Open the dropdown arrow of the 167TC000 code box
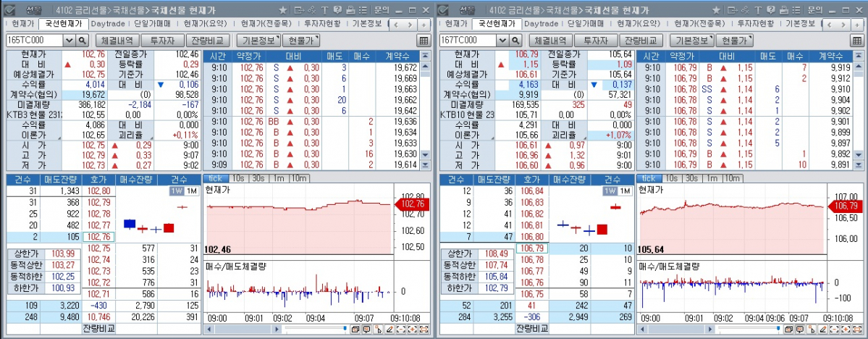868x339 pixels. pos(502,41)
